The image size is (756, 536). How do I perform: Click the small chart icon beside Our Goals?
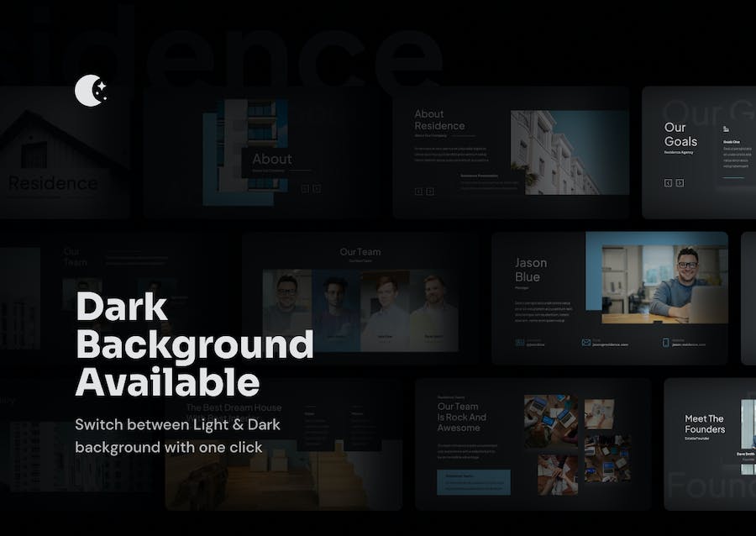(x=725, y=129)
